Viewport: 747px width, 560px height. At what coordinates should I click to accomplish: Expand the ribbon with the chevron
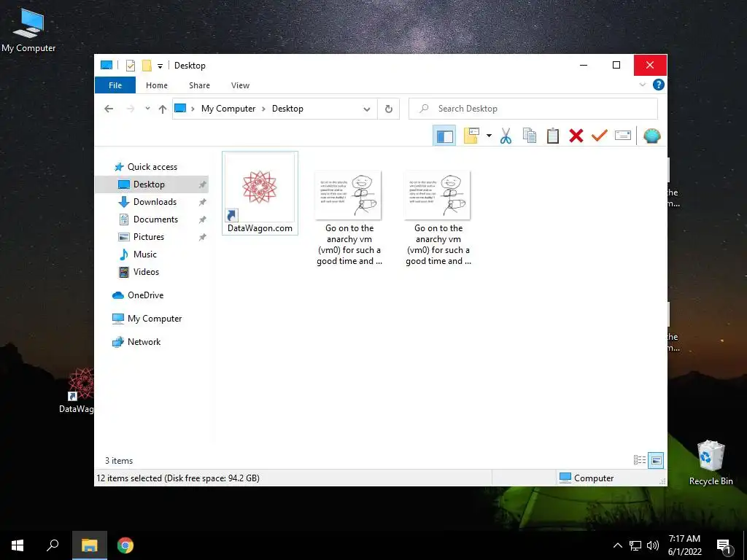point(642,85)
